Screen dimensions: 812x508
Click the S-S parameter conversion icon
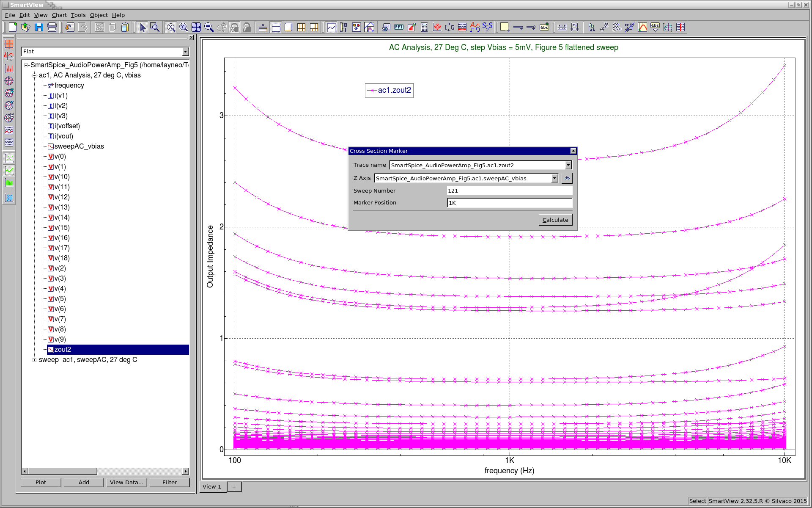coord(487,28)
